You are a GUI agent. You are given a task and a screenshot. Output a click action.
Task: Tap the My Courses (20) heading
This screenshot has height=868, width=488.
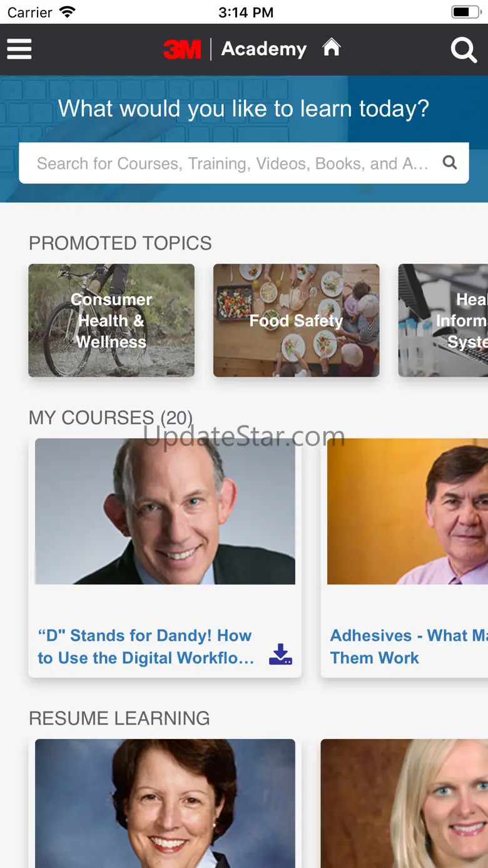point(111,417)
